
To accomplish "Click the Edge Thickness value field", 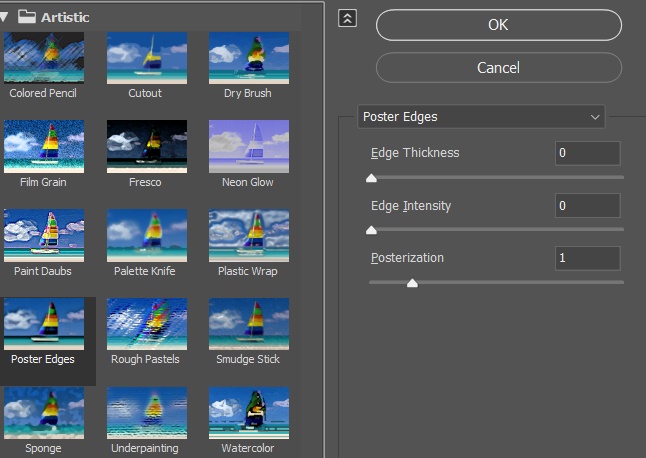I will (x=587, y=153).
